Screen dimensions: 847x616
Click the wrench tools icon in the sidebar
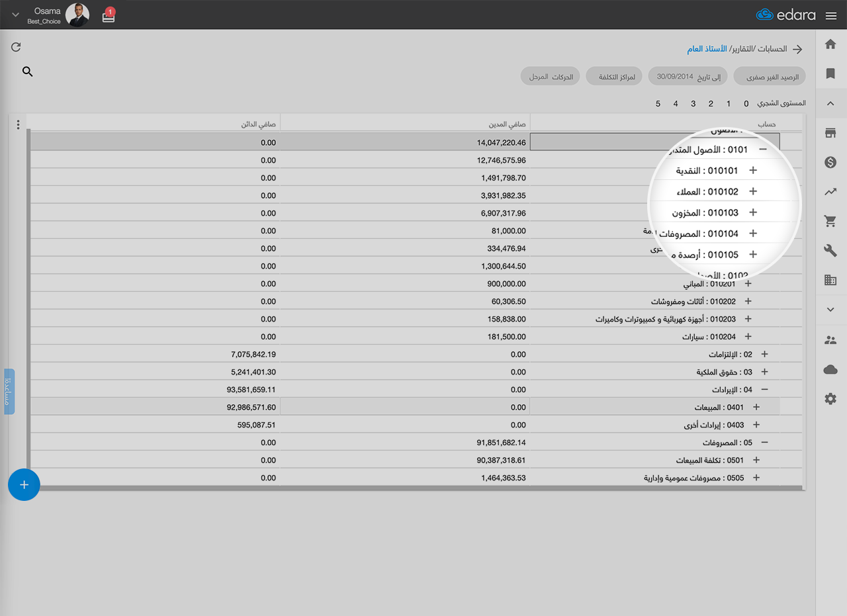(830, 250)
